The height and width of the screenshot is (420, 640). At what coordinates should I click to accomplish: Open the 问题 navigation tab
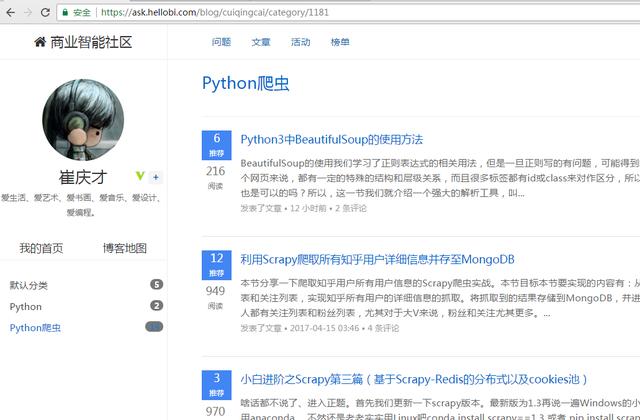(221, 42)
